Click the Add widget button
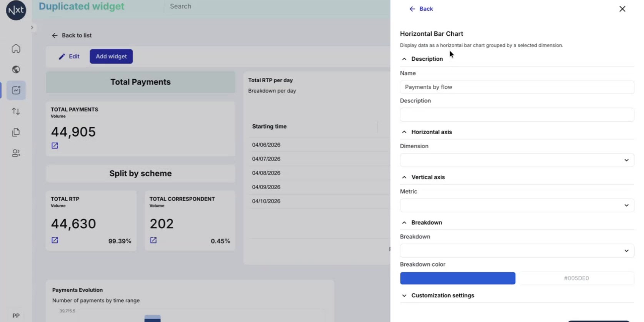This screenshot has width=644, height=322. coord(111,57)
